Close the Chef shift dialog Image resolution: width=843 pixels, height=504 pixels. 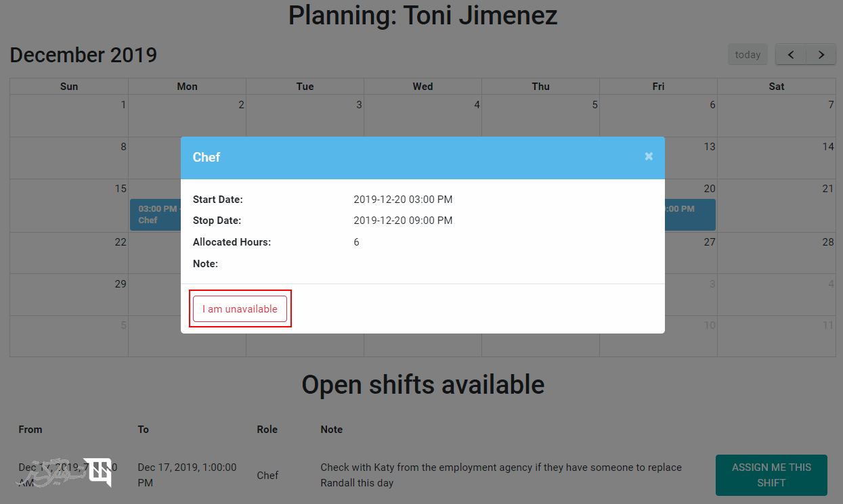[649, 156]
